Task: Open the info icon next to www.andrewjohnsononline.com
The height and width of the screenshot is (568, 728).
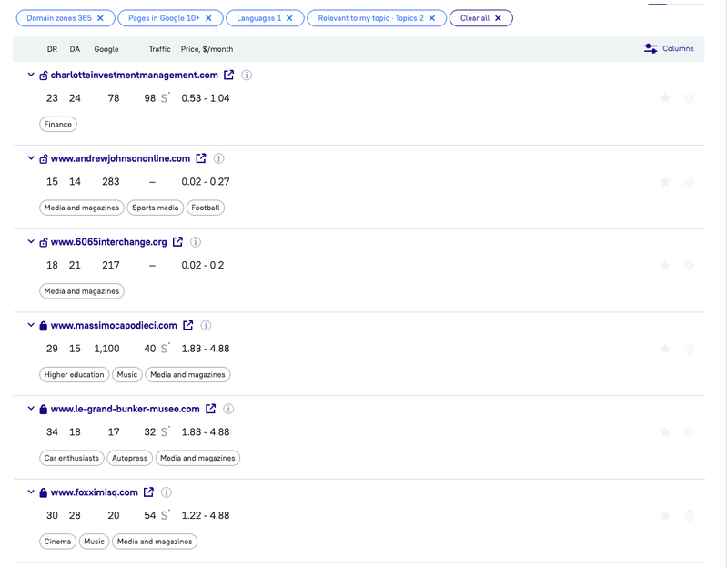Action: pyautogui.click(x=218, y=158)
